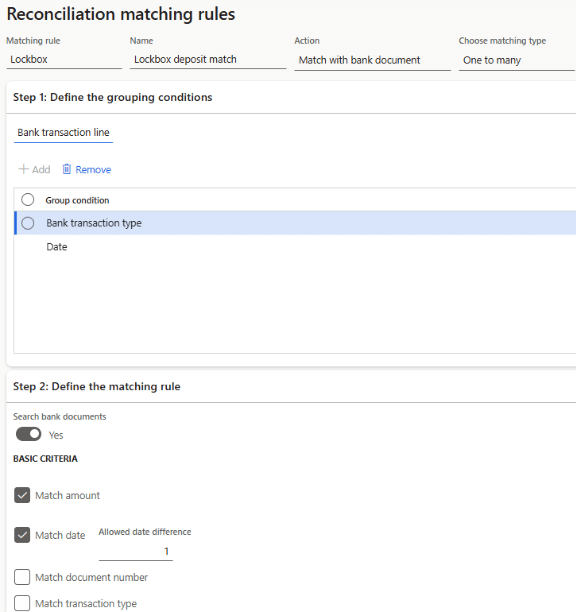Click the Match document number label
Screen dimensions: 576x612
91,577
